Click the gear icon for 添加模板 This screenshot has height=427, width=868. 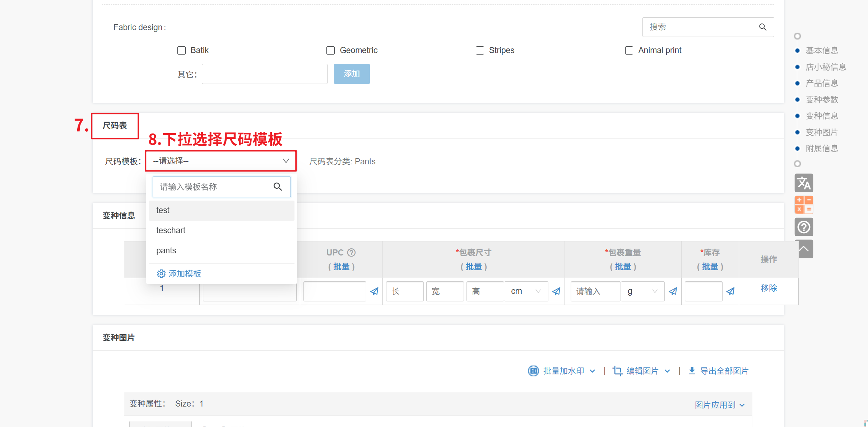[161, 274]
